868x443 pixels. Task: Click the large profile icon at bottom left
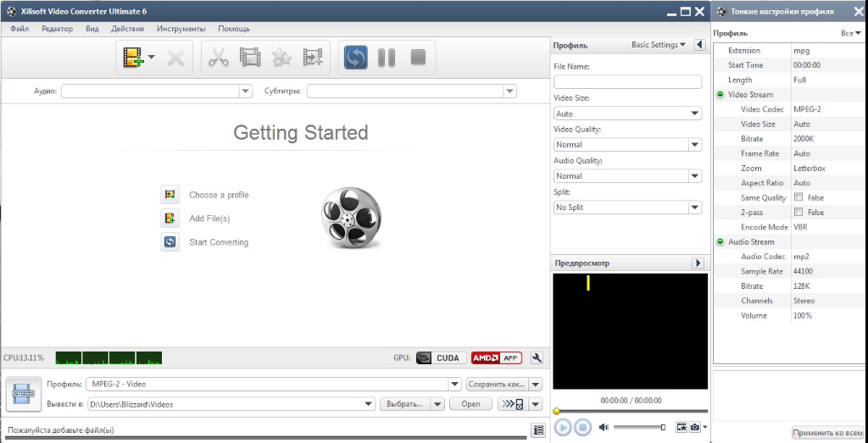click(23, 394)
